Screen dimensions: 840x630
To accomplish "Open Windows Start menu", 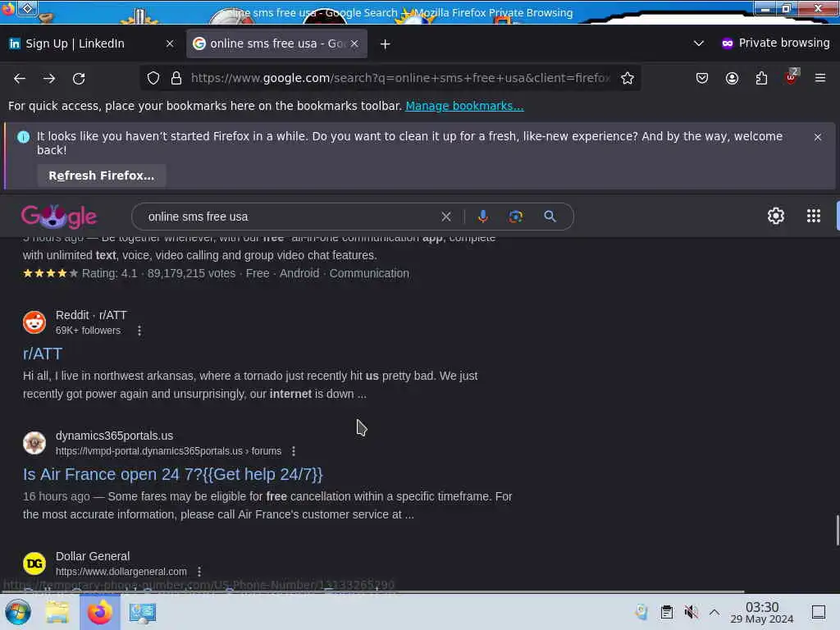I will [18, 612].
